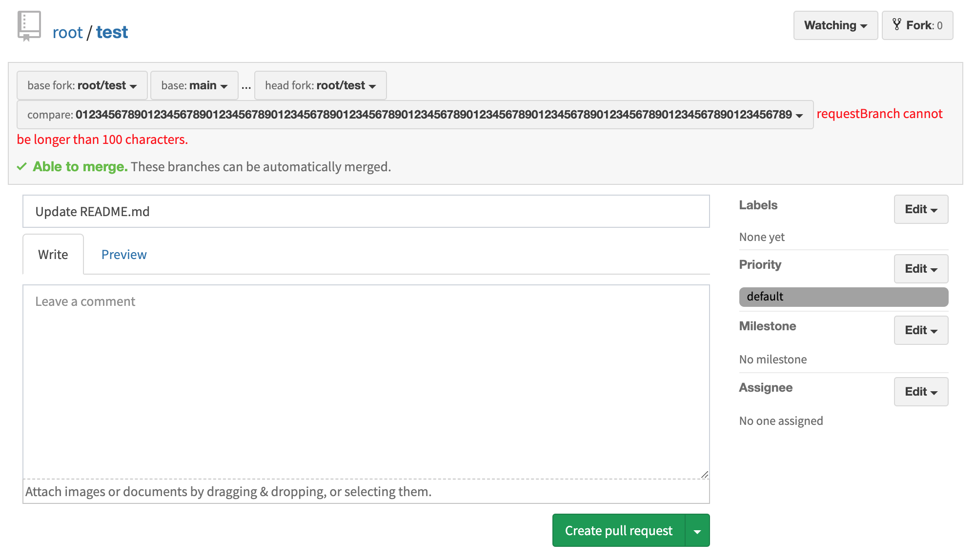Click the Labels heading
The height and width of the screenshot is (560, 975).
click(x=758, y=205)
